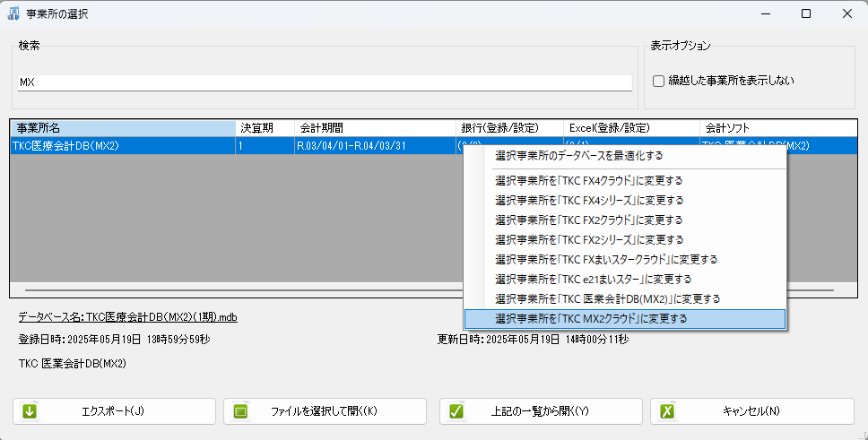Click the エクスポート(J) button
Viewport: 868px width, 440px height.
tap(114, 411)
